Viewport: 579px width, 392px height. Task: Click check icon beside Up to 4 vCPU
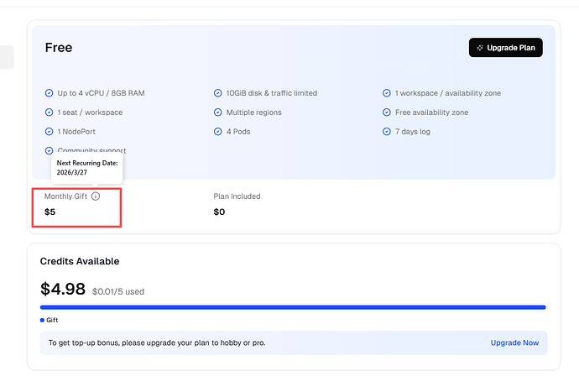point(50,93)
